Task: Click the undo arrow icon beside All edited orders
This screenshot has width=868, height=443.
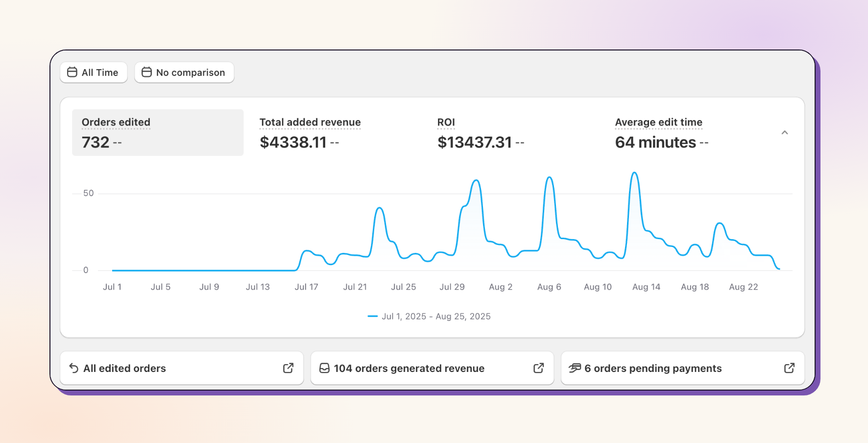Action: click(74, 368)
